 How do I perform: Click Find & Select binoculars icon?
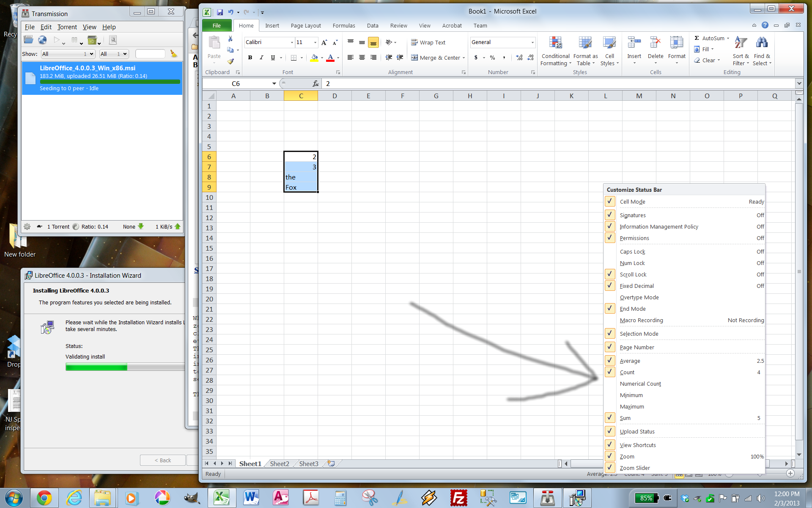pyautogui.click(x=762, y=51)
